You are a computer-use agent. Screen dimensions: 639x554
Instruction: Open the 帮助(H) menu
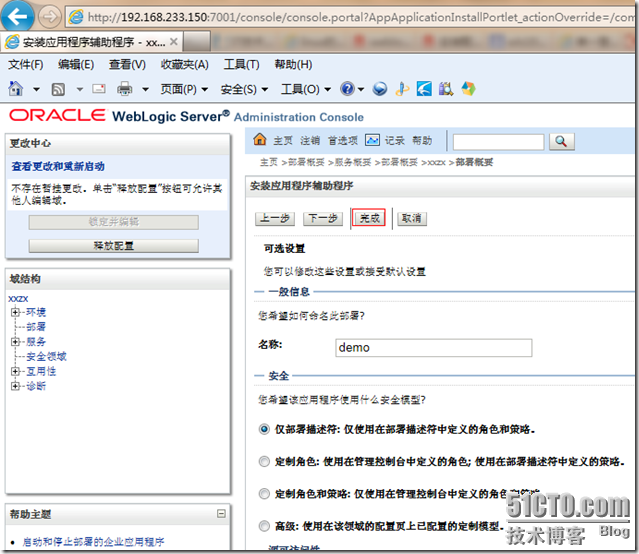[293, 64]
